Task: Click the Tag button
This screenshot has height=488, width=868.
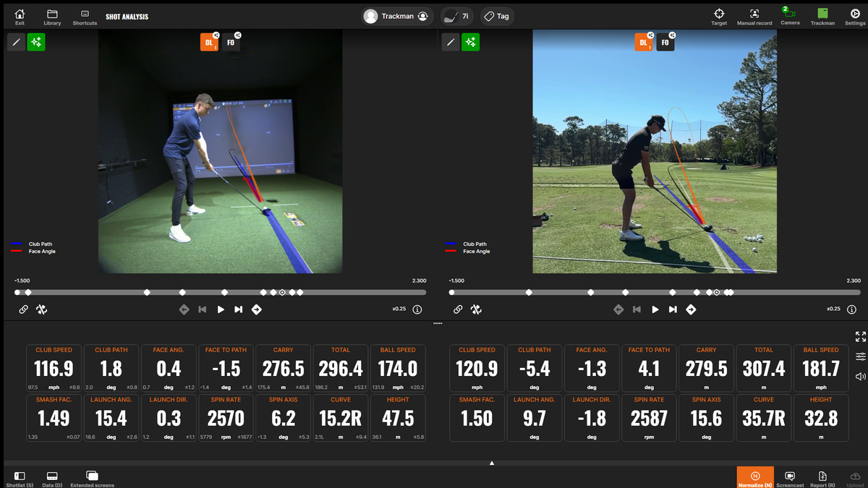Action: pyautogui.click(x=496, y=16)
